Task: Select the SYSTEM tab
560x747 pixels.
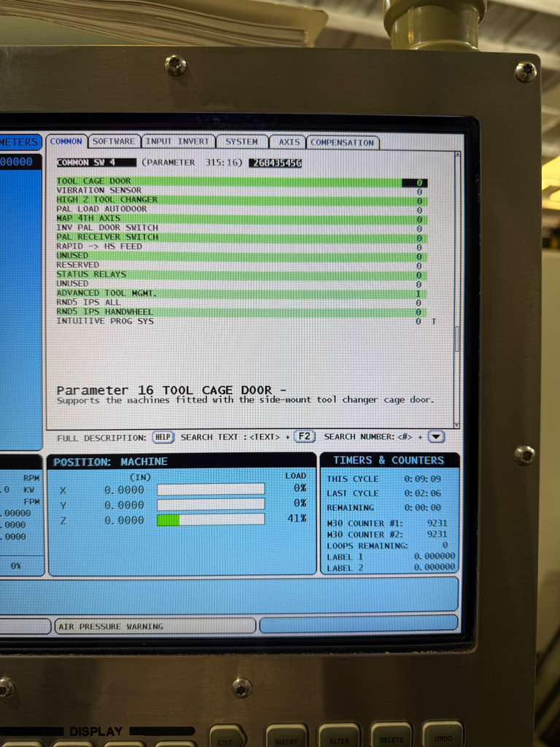Action: (241, 142)
